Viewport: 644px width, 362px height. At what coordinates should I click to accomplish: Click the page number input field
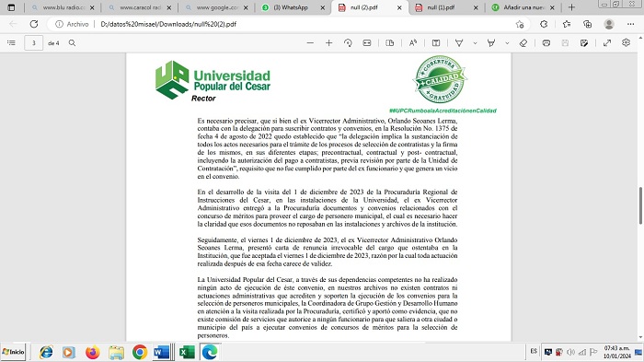point(34,42)
